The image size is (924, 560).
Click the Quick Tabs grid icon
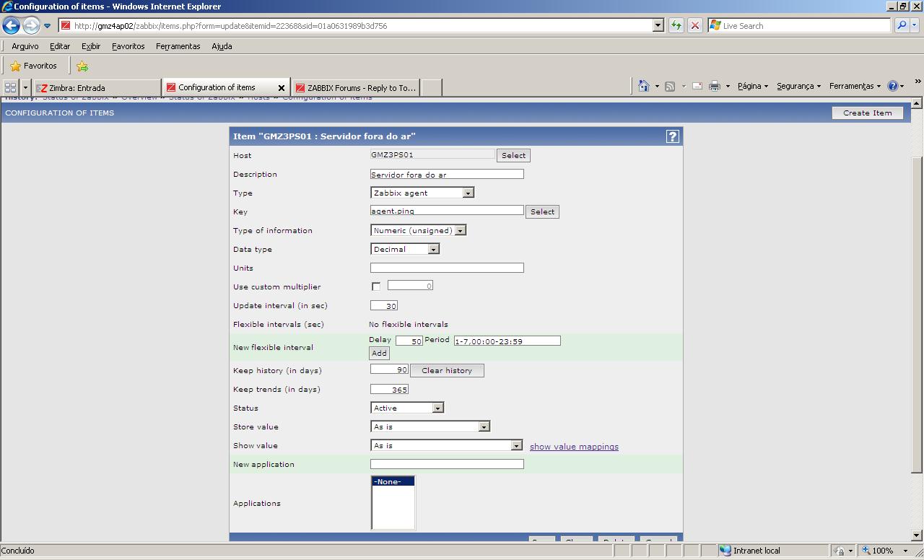coord(10,87)
